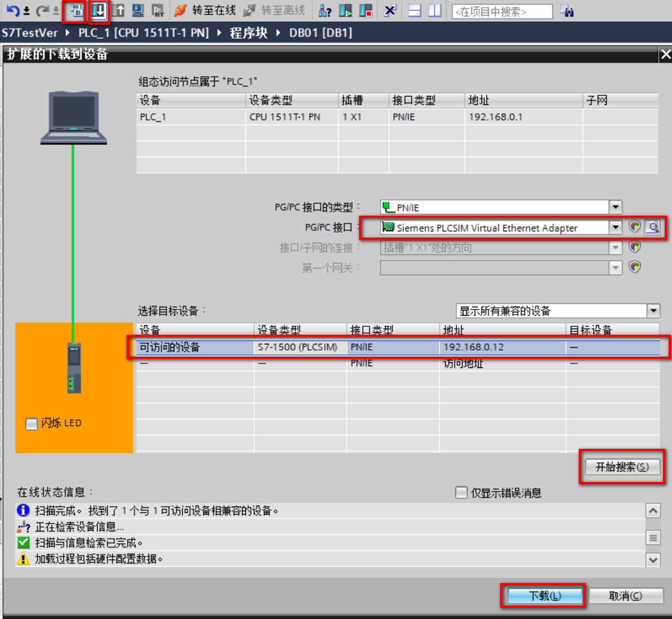Click the PLC_1 [CPU 1511T-1 PN] breadcrumb
672x619 pixels.
pyautogui.click(x=144, y=33)
